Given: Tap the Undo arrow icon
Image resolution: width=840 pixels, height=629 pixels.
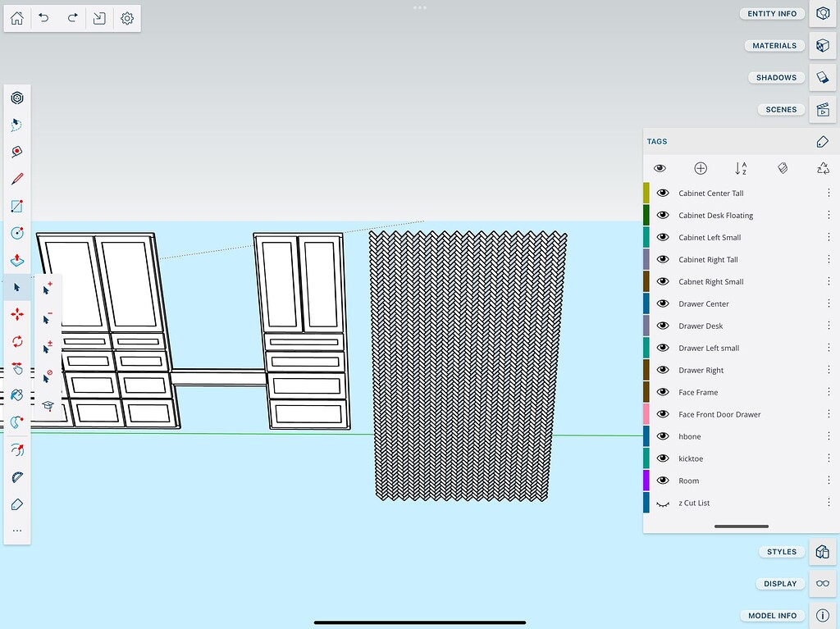Looking at the screenshot, I should (44, 18).
